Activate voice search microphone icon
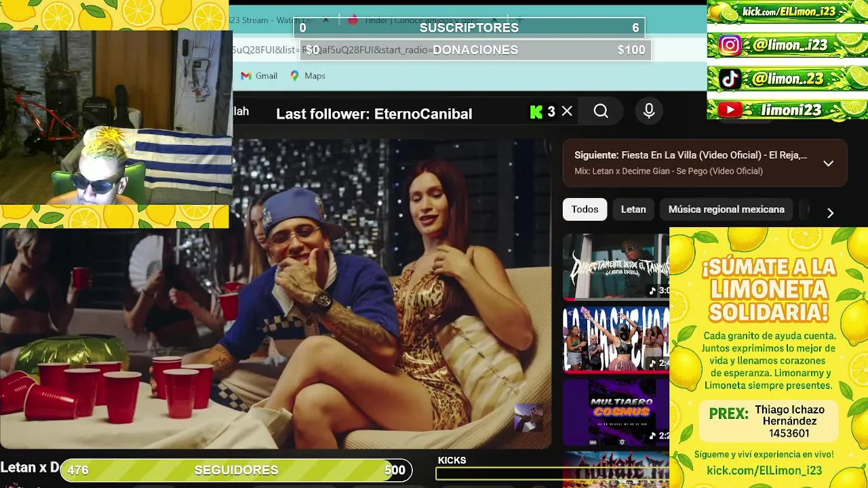Viewport: 868px width, 488px height. [649, 111]
